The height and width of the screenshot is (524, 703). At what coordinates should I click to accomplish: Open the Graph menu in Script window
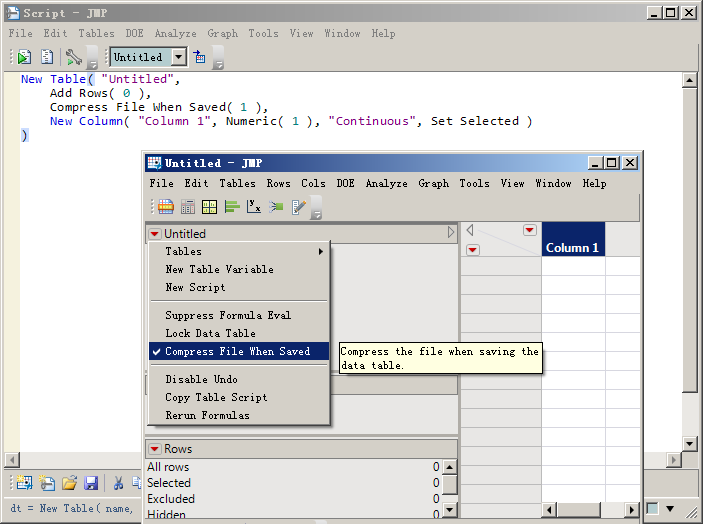222,34
